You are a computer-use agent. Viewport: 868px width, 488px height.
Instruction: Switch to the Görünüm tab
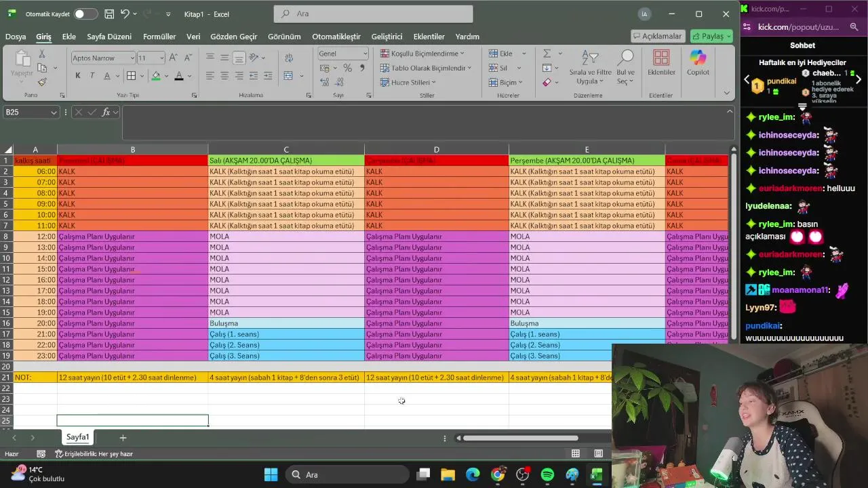284,37
